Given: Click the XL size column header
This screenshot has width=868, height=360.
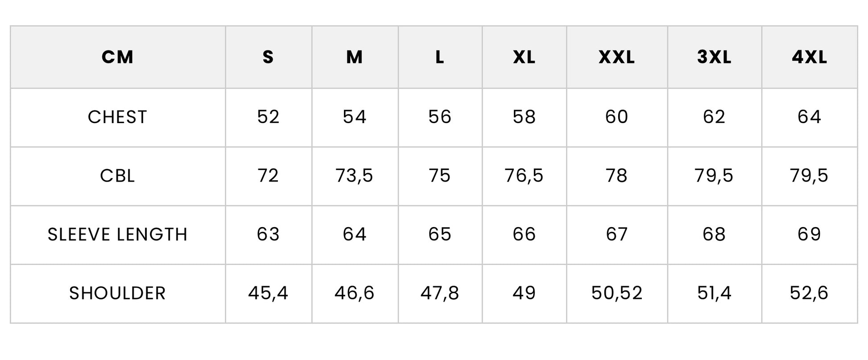Looking at the screenshot, I should [x=524, y=57].
